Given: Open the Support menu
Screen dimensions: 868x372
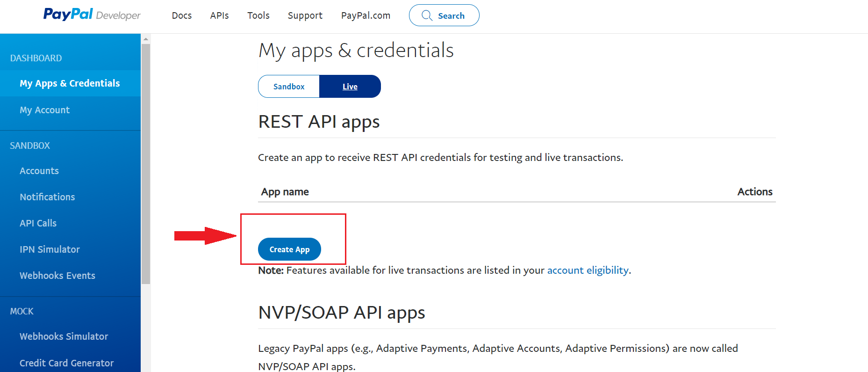Looking at the screenshot, I should coord(305,15).
